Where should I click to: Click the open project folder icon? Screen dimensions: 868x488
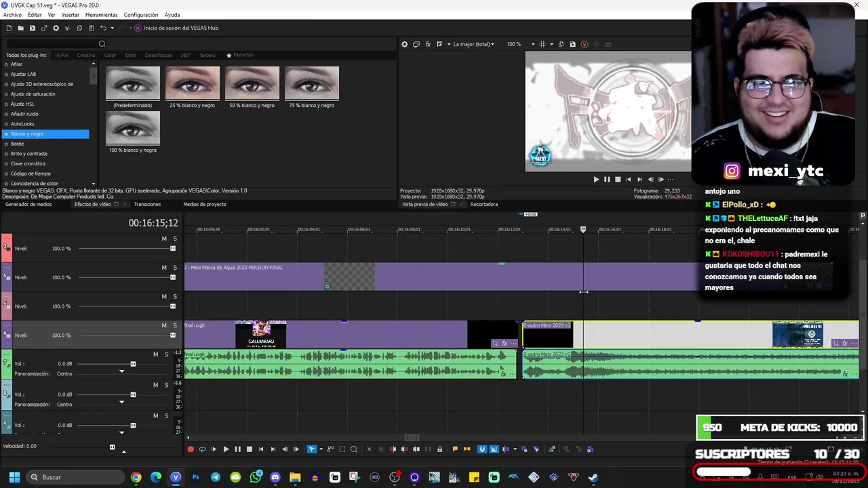20,28
